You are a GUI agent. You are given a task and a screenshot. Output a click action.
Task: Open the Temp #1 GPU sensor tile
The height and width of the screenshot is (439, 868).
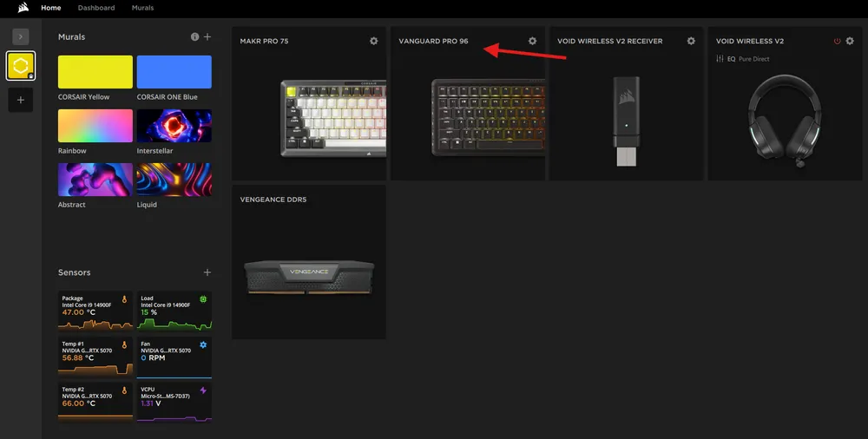tap(95, 357)
